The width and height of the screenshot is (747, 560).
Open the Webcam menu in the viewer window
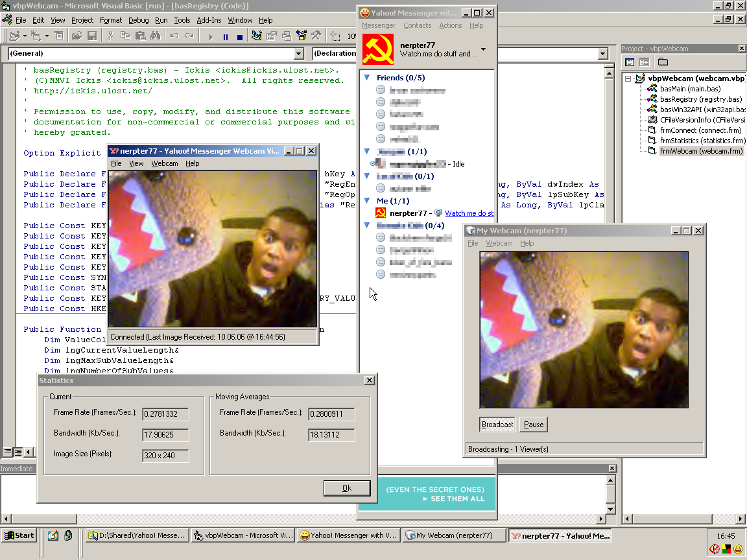tap(164, 163)
